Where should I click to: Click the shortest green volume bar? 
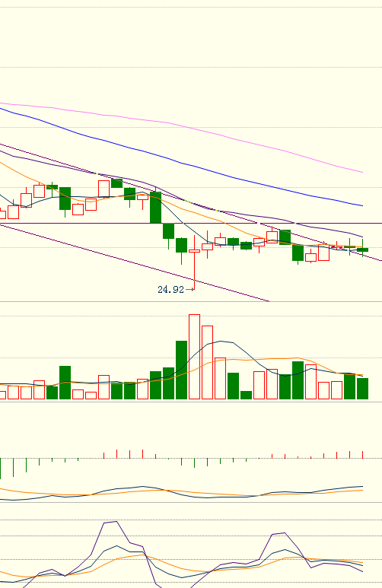click(246, 396)
